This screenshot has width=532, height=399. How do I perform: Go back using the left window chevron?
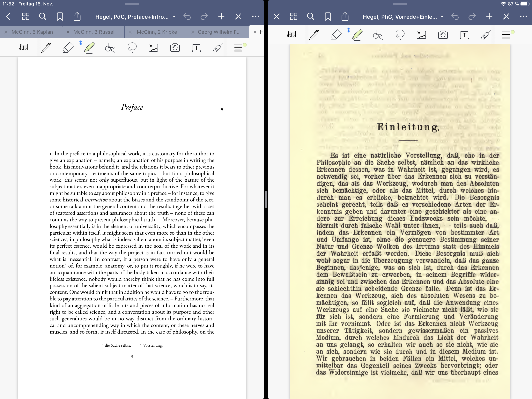[8, 16]
